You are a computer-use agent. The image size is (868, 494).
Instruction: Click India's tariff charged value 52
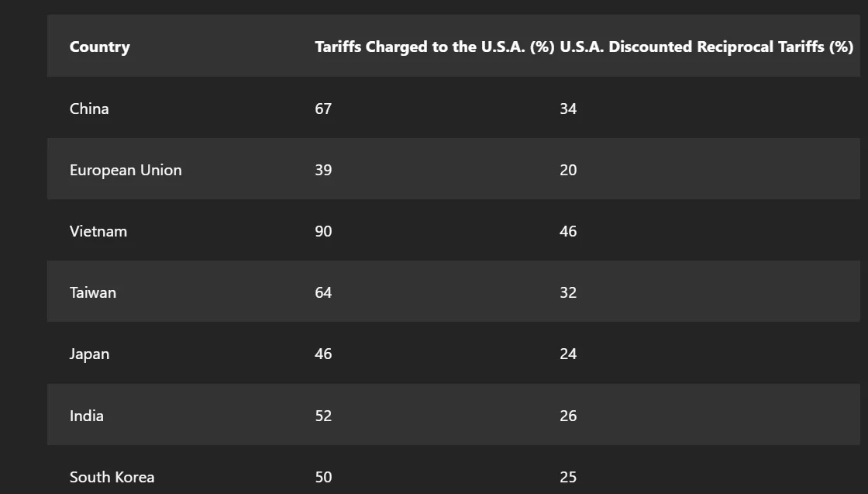click(323, 416)
